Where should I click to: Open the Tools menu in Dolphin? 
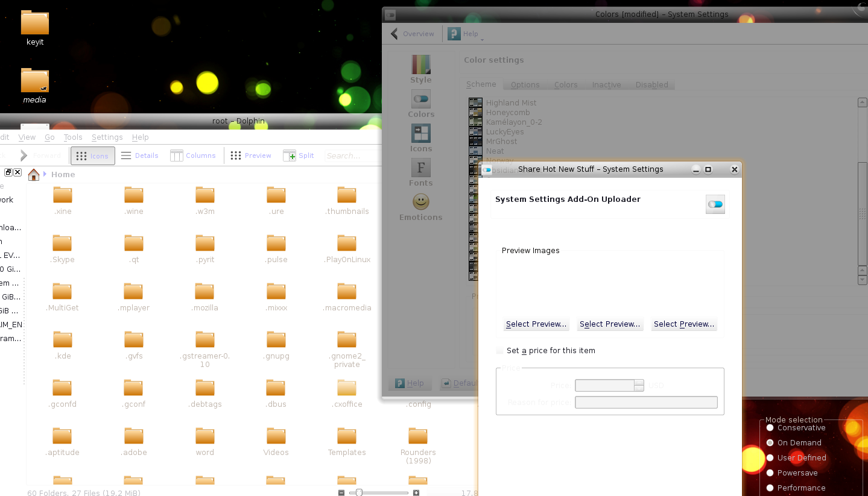[x=73, y=137]
